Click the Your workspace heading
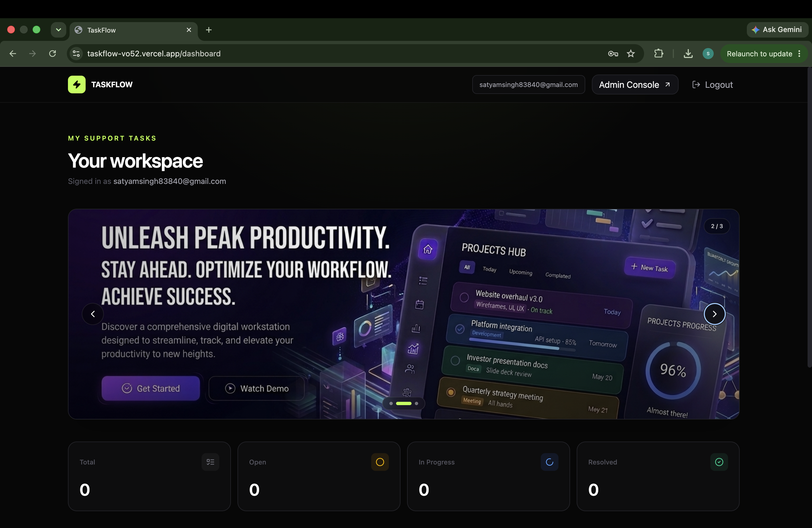 135,161
